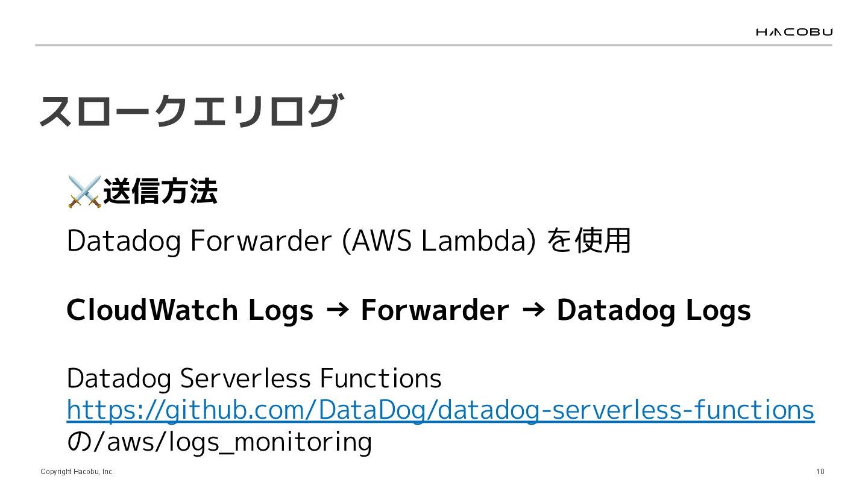
Task: Select the slide title スロークエリログ
Action: click(190, 111)
